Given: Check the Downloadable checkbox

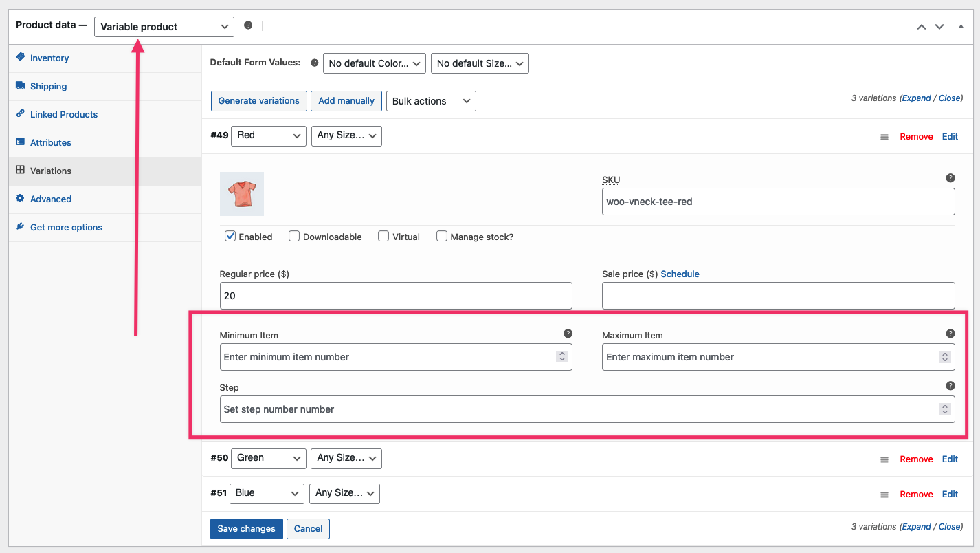Looking at the screenshot, I should pos(294,236).
